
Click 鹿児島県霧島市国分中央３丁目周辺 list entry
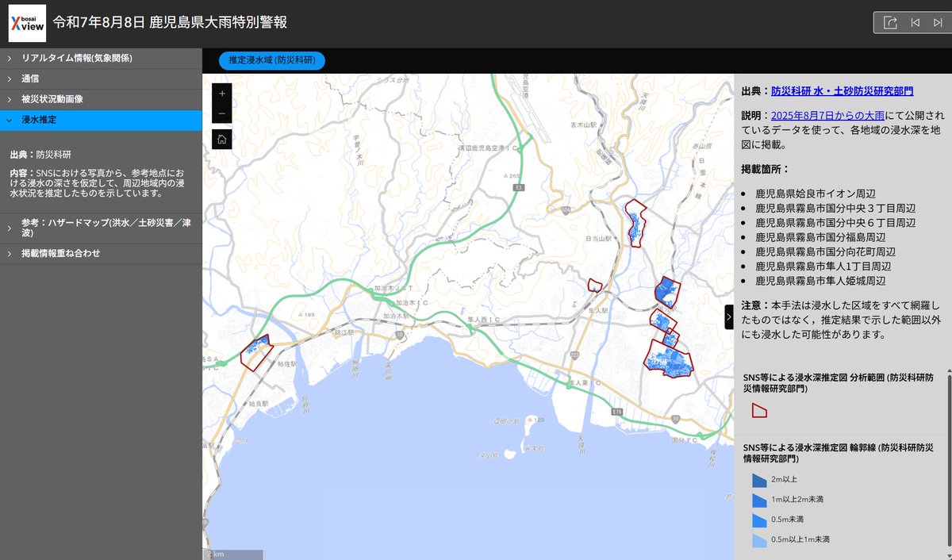tap(835, 208)
